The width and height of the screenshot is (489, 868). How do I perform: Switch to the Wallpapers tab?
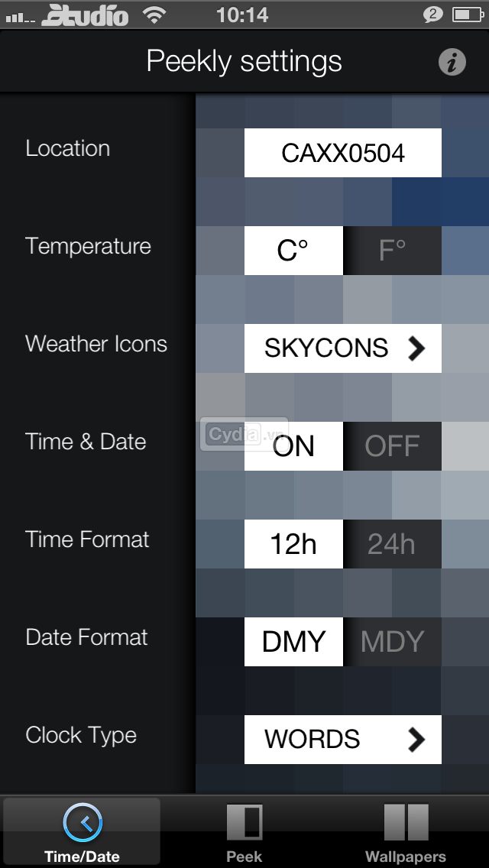pos(406,831)
